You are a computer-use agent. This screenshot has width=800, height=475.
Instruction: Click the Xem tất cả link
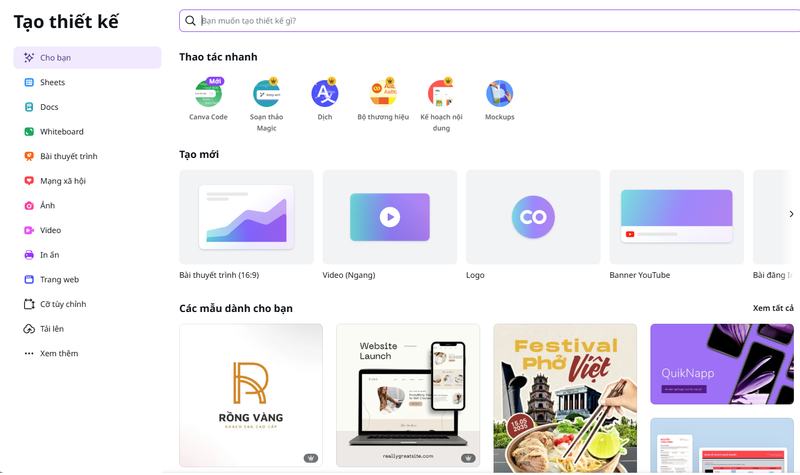point(773,308)
